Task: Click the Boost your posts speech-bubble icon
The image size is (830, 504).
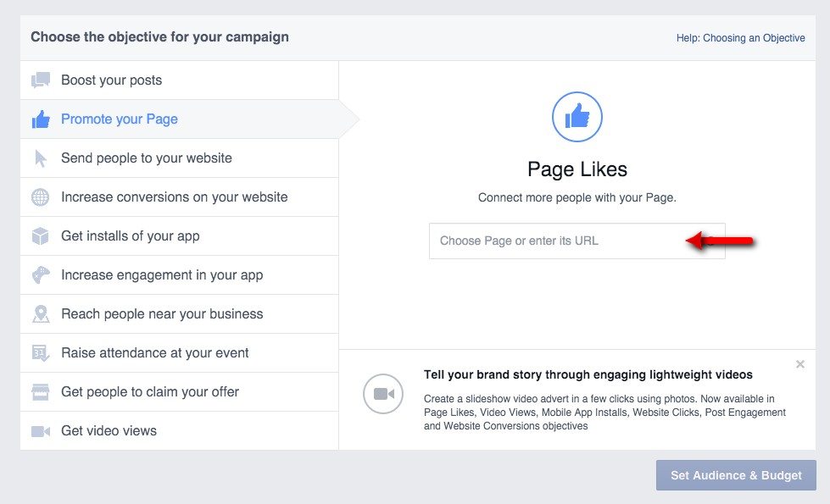Action: pyautogui.click(x=41, y=80)
